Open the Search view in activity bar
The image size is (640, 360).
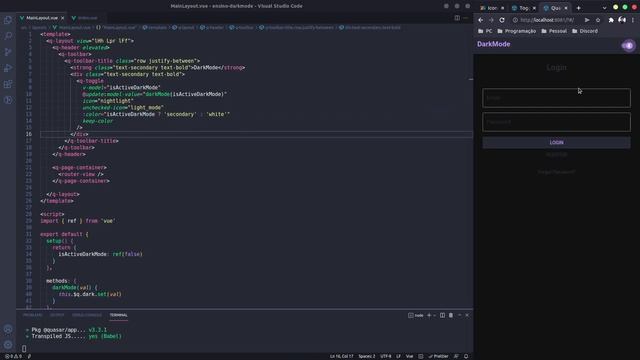[x=8, y=36]
